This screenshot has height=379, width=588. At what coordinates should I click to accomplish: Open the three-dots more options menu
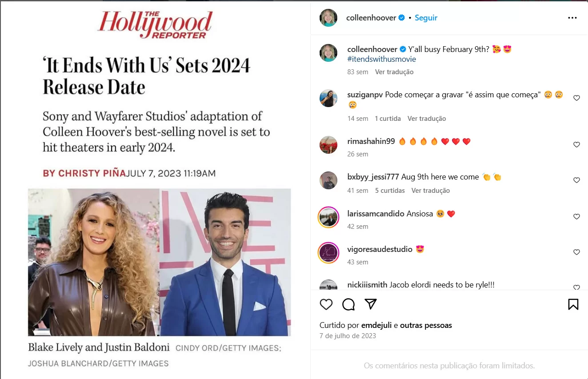pos(572,18)
